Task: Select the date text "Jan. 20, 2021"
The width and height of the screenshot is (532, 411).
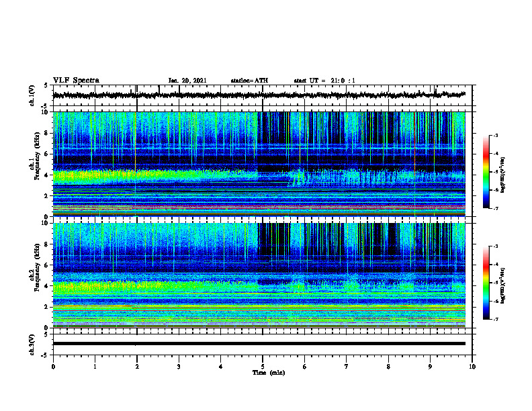Action: tap(187, 81)
